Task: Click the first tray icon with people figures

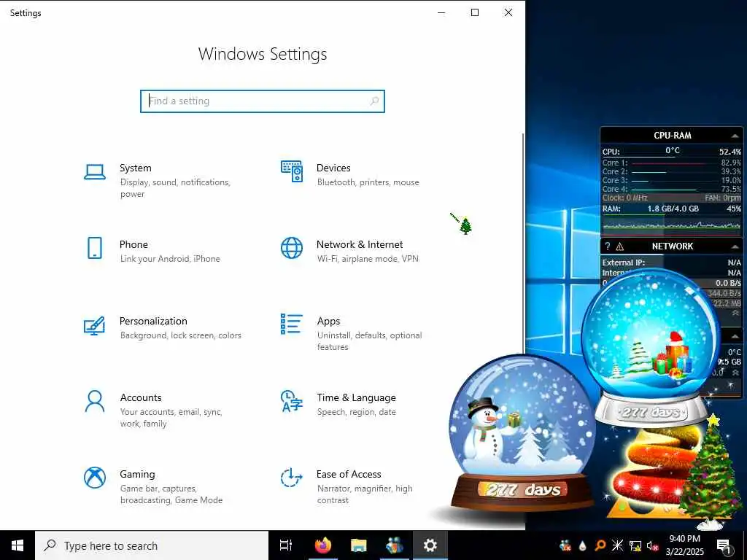Action: [565, 545]
